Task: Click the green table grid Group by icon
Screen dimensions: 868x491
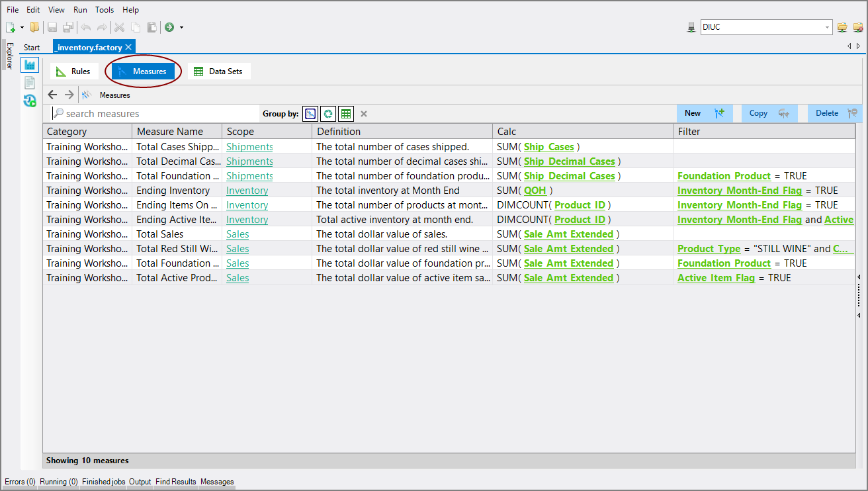Action: [x=345, y=113]
